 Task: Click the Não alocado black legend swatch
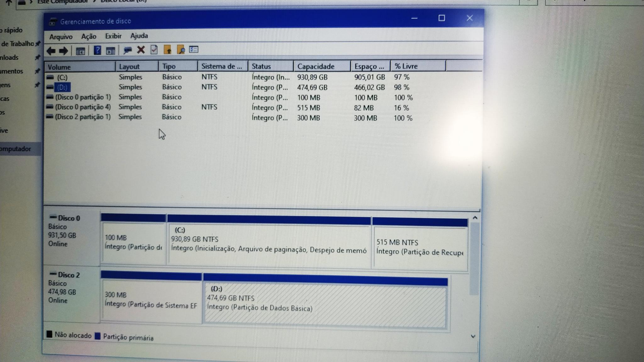[49, 334]
